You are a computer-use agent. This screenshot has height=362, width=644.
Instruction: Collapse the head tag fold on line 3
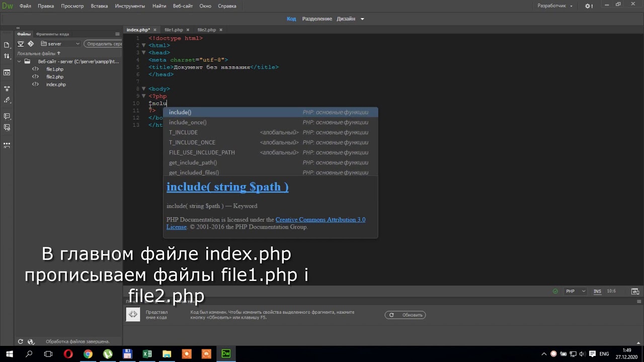tap(143, 52)
